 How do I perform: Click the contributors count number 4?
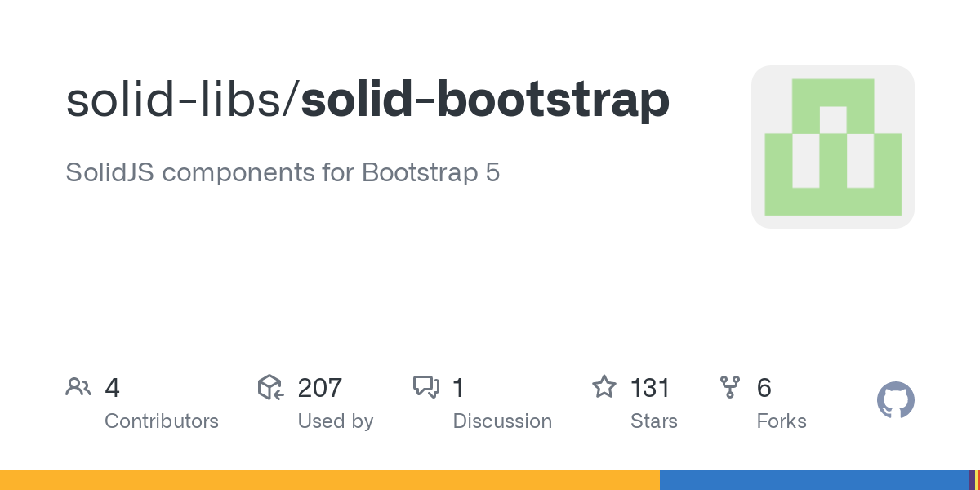pos(113,388)
